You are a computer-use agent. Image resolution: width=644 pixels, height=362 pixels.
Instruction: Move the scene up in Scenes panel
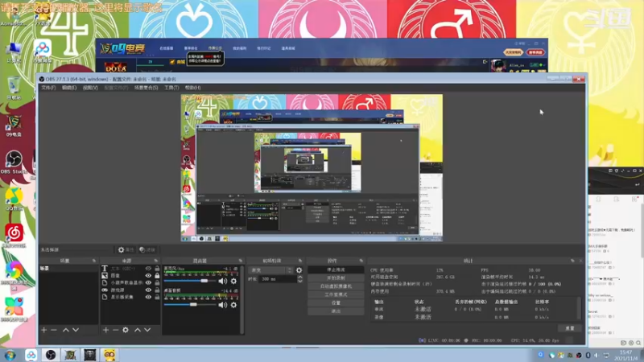pos(66,330)
